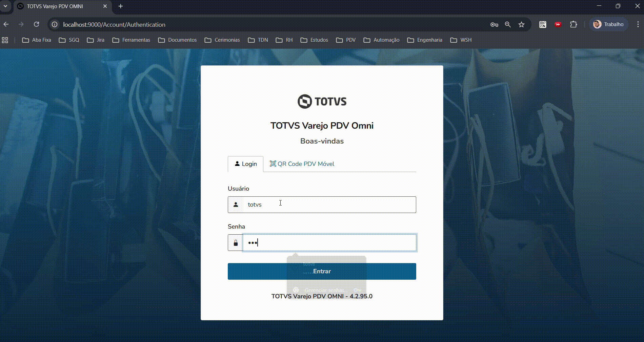
Task: Select the Login tab
Action: pos(245,164)
